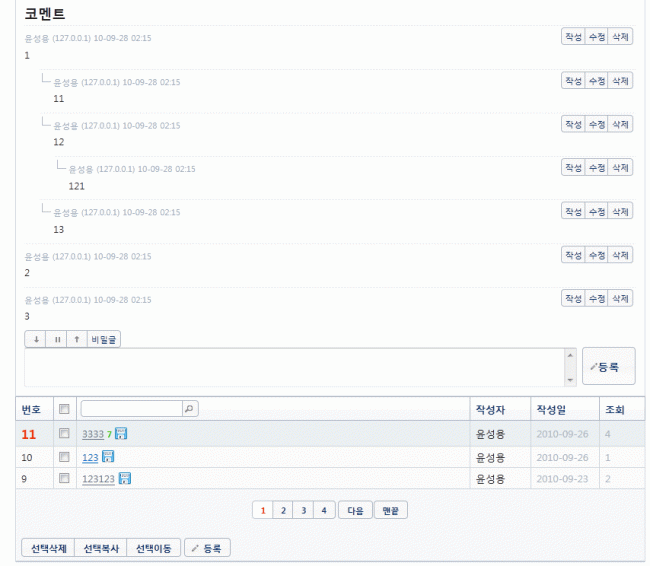The image size is (650, 566).
Task: Check the checkbox for row 11
Action: coord(64,434)
